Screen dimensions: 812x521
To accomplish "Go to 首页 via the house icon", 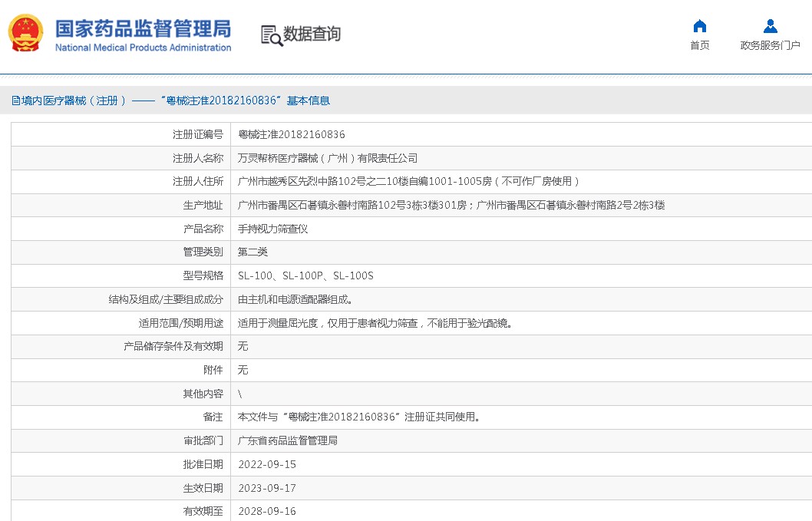I will click(700, 26).
